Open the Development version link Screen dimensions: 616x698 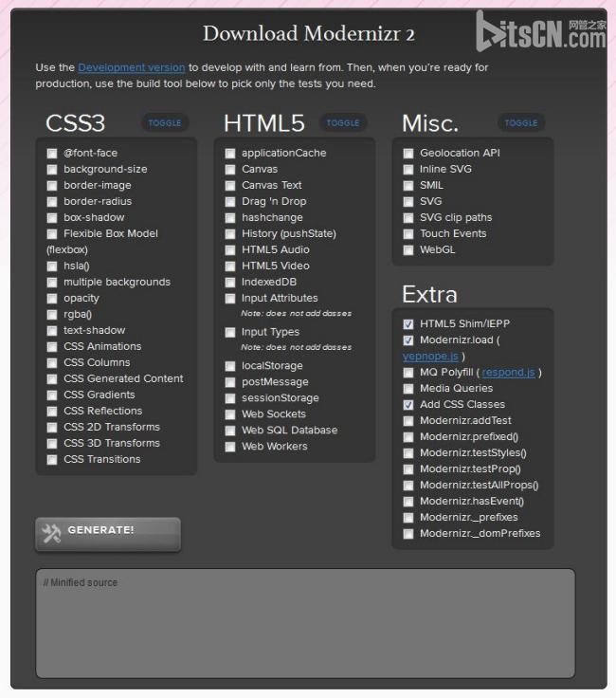(132, 67)
